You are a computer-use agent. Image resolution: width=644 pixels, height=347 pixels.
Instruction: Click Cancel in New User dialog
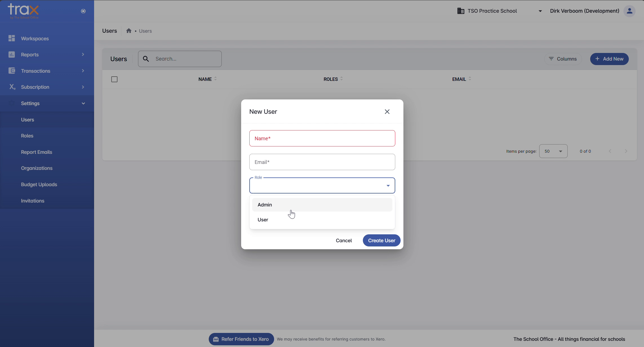344,241
